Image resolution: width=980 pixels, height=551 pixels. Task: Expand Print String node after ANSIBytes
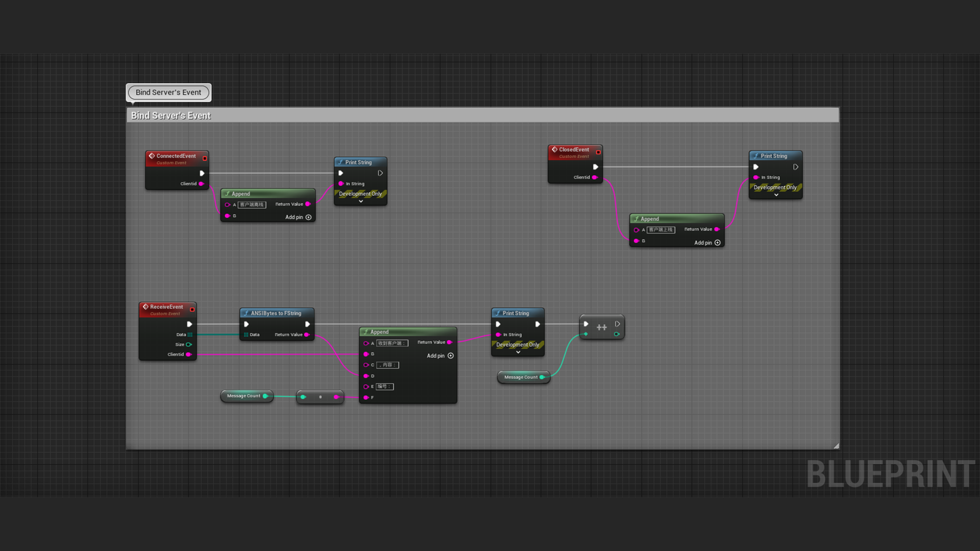[518, 352]
